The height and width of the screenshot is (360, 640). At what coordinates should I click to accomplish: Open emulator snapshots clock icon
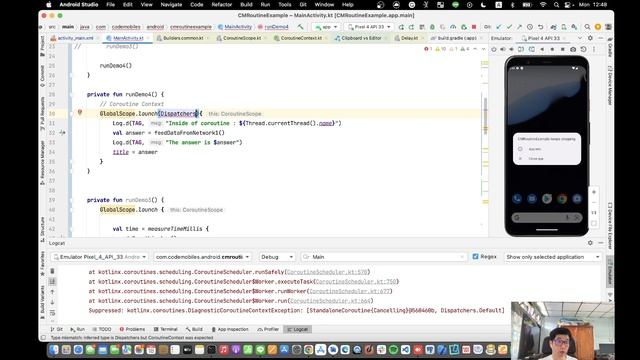pos(584,49)
